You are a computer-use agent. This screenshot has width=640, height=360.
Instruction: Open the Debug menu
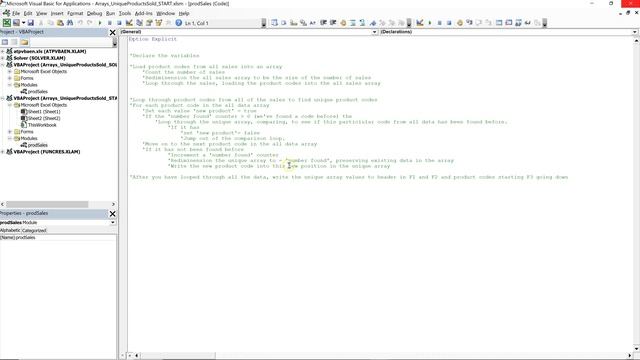[94, 13]
